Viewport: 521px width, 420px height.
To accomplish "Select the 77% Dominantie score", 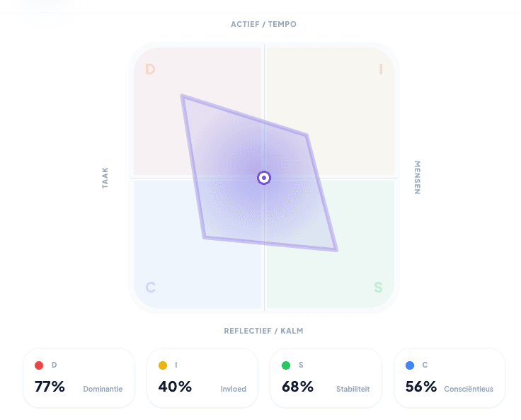I will [x=50, y=387].
